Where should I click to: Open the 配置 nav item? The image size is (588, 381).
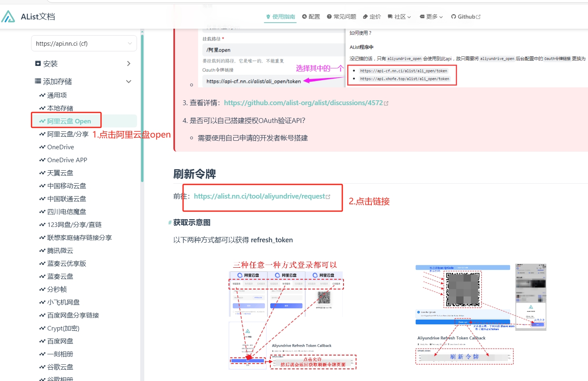point(311,17)
